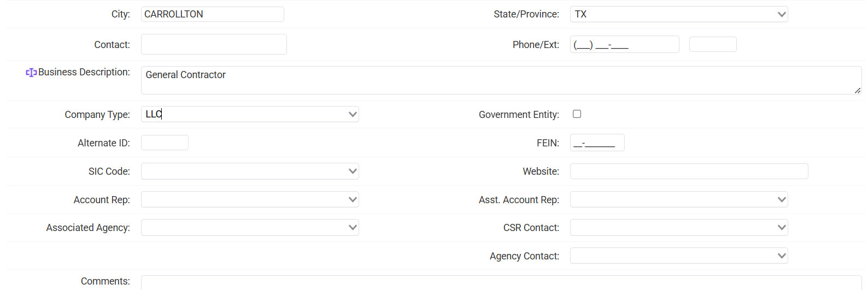Open the Associated Agency dropdown
The image size is (868, 290).
250,228
